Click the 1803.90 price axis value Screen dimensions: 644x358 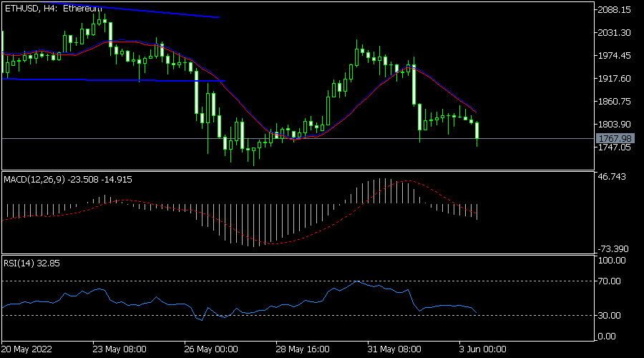pos(614,124)
